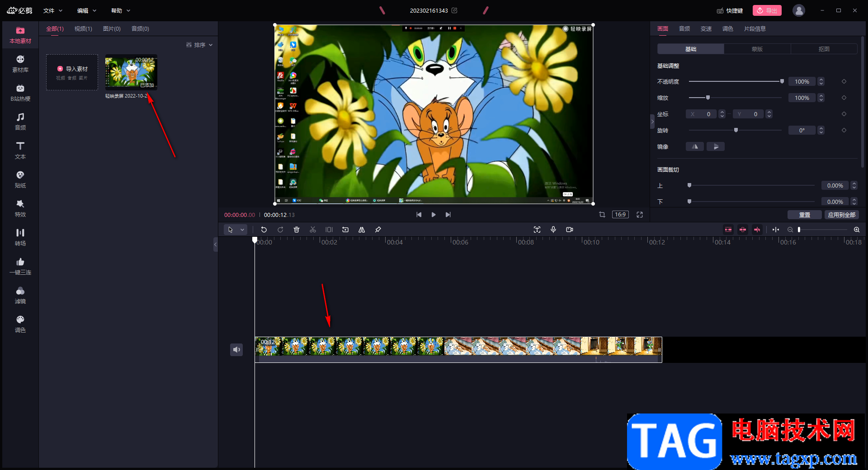Open the selection tool dropdown arrow

tap(242, 230)
